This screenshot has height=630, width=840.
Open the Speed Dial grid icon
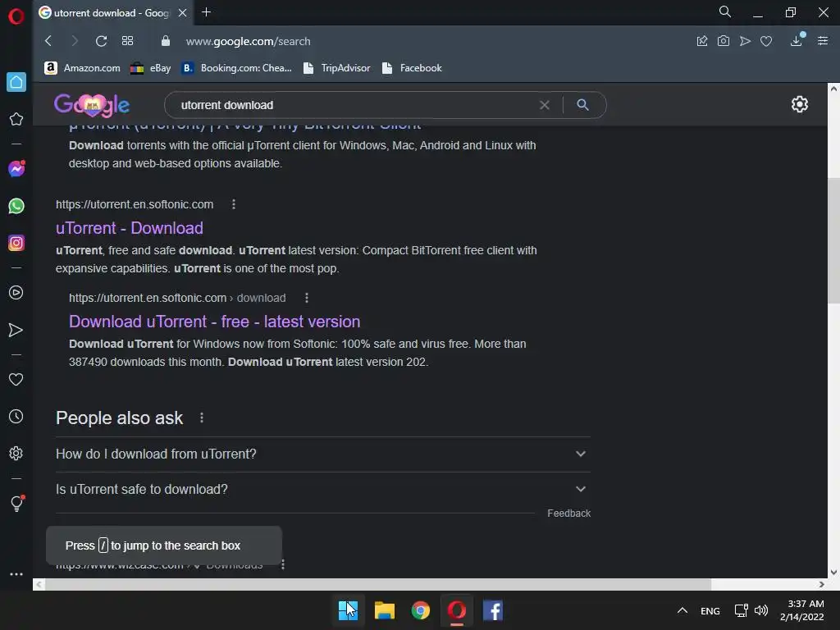[127, 41]
